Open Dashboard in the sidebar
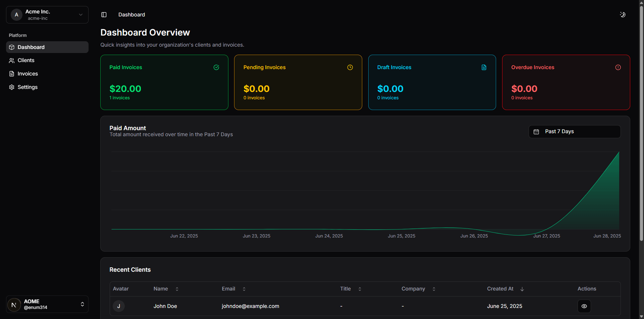 47,47
